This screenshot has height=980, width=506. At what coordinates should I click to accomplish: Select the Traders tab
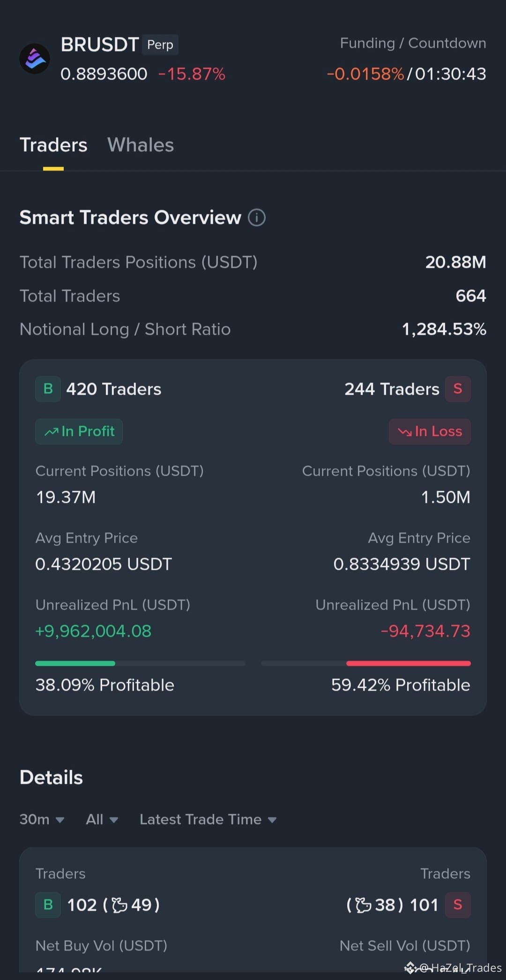[53, 145]
